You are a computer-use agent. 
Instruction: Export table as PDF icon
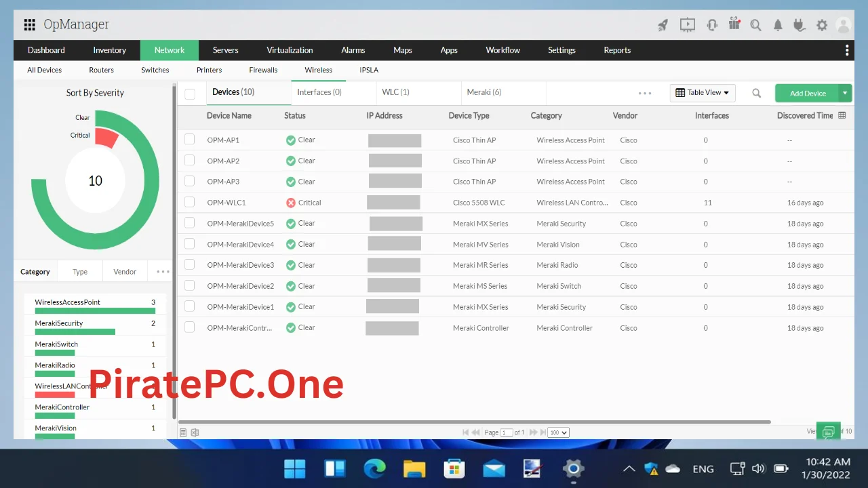(183, 432)
